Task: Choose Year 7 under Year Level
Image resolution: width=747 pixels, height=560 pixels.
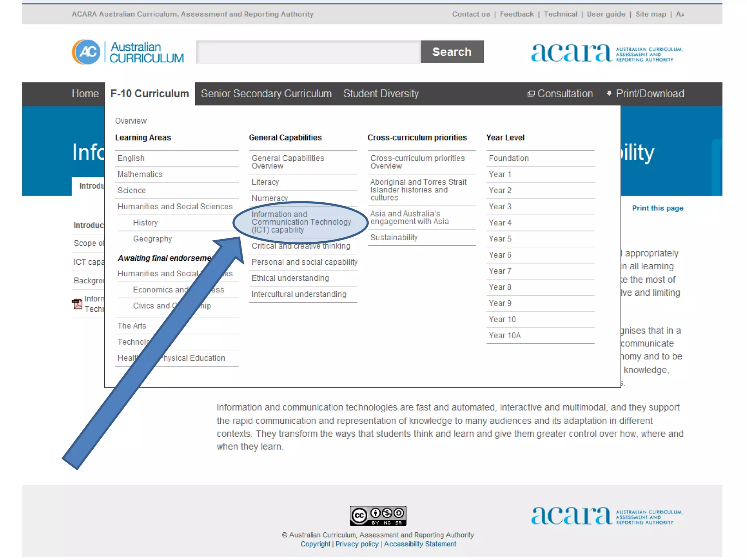Action: click(500, 271)
